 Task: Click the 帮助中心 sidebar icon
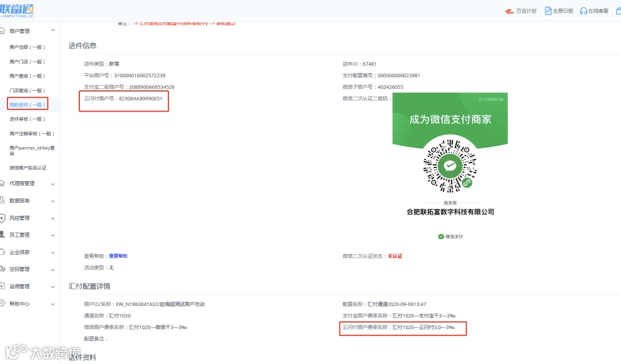(x=2, y=304)
